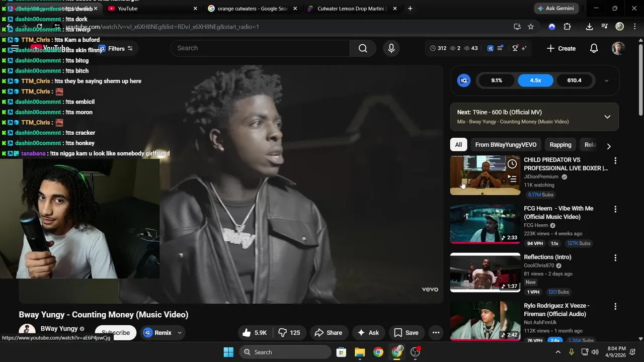
Task: Switch to Cutwater Lemon Drop Martini tab
Action: pyautogui.click(x=352, y=9)
